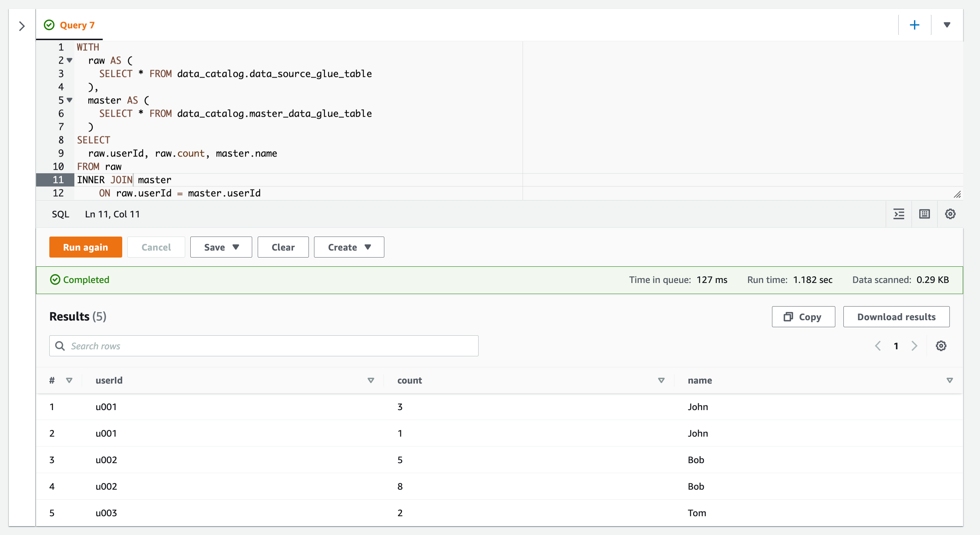
Task: Open results table settings gear
Action: 941,346
